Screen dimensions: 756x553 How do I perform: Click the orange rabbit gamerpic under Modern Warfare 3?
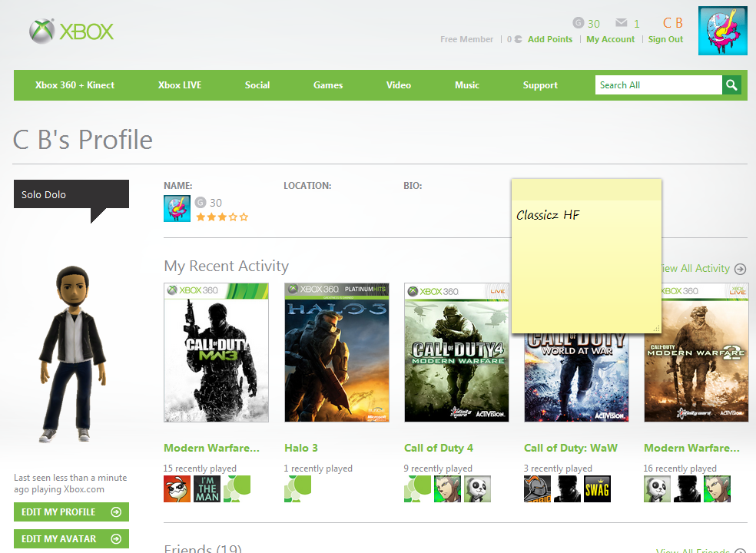click(x=177, y=489)
